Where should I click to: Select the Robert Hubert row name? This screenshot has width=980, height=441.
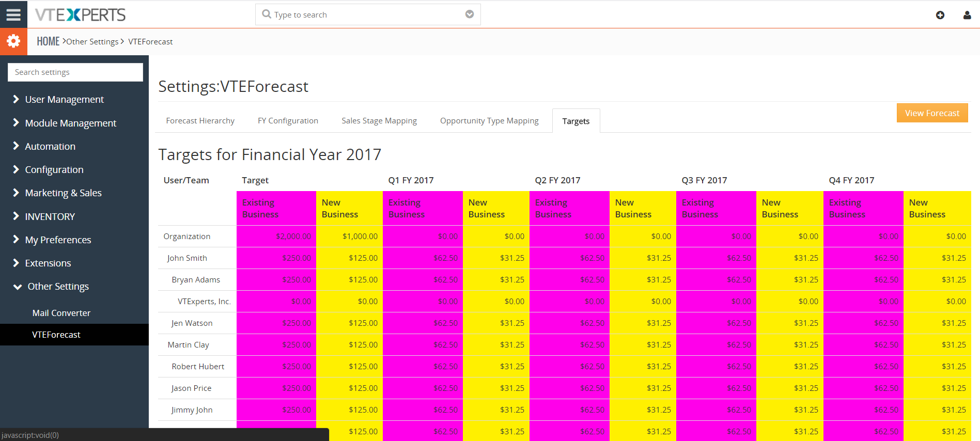198,367
